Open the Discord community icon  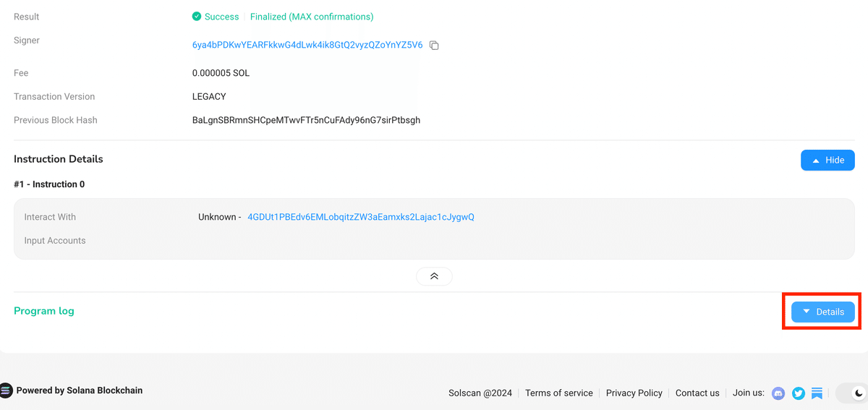point(779,393)
